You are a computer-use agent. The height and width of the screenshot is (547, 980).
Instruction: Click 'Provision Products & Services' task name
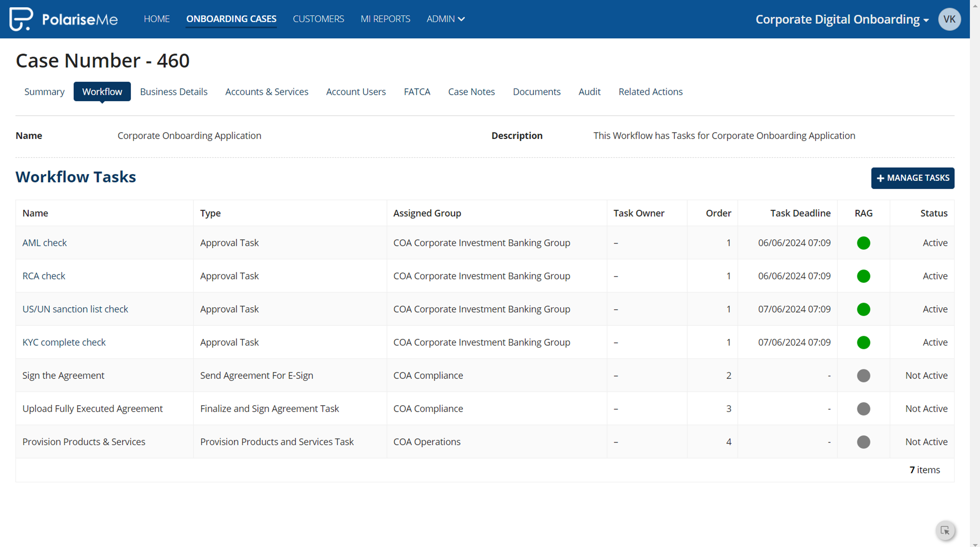[x=84, y=441]
